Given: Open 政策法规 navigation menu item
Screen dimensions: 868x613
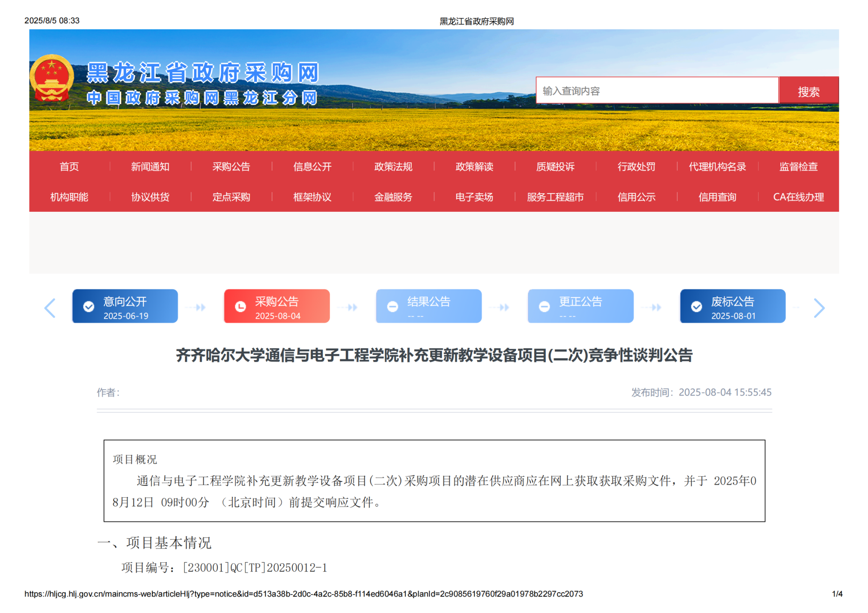Looking at the screenshot, I should [393, 167].
